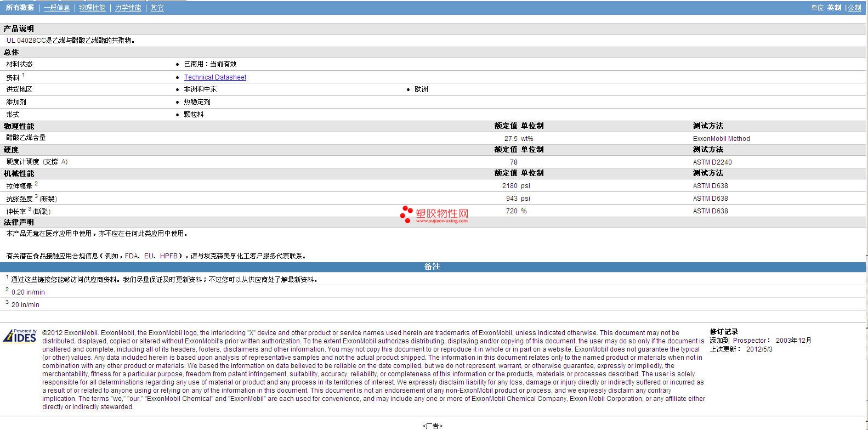Viewport: 868px width, 430px height.
Task: Click the Powered by IDES logo
Action: [x=20, y=336]
